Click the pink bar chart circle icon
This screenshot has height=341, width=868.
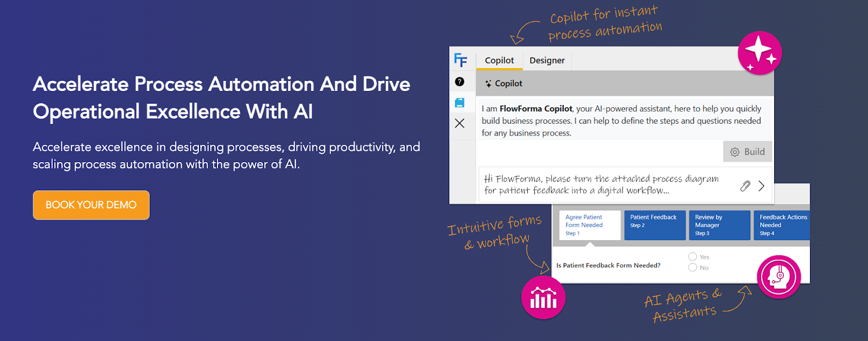click(543, 297)
